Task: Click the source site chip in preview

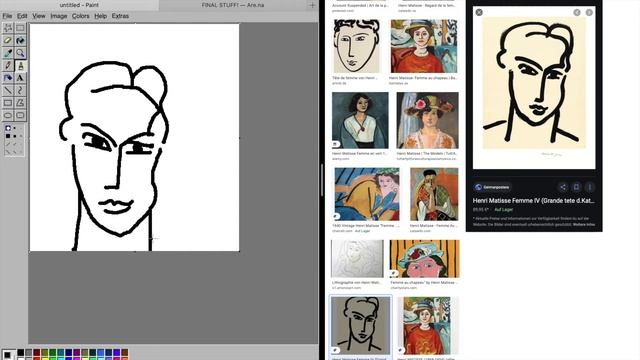Action: click(x=492, y=187)
